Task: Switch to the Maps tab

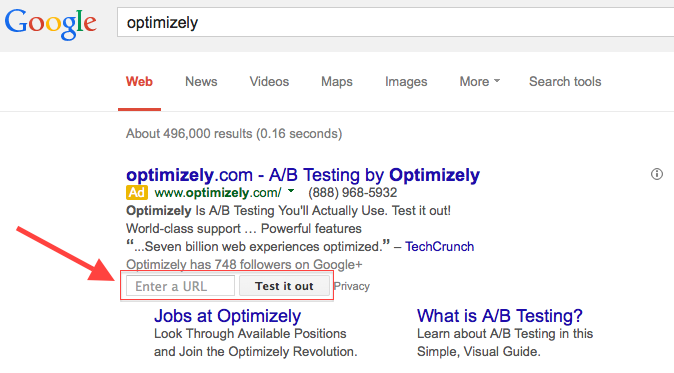Action: [x=337, y=82]
